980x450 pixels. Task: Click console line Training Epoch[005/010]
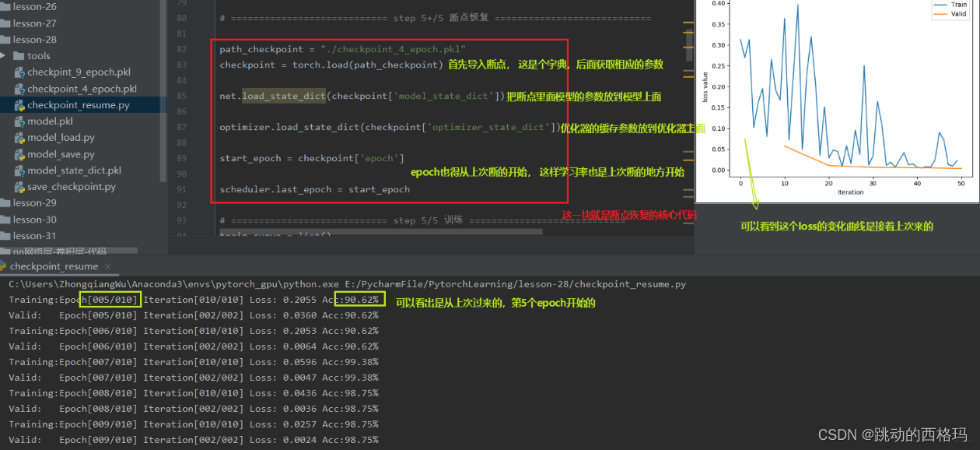194,300
